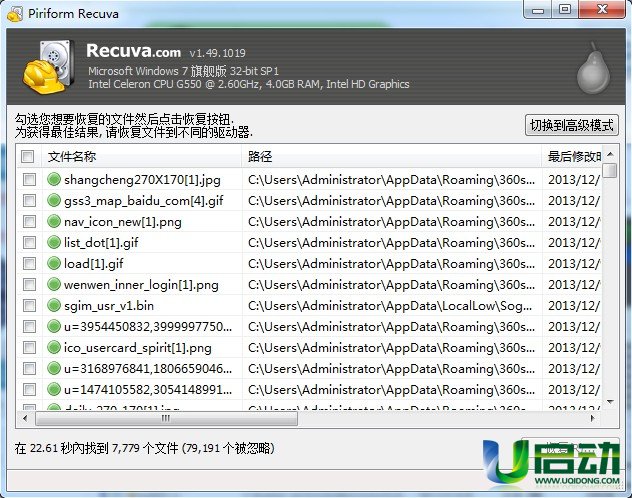632x498 pixels.
Task: Click the horizontal scrollbar thumb
Action: tap(166, 419)
